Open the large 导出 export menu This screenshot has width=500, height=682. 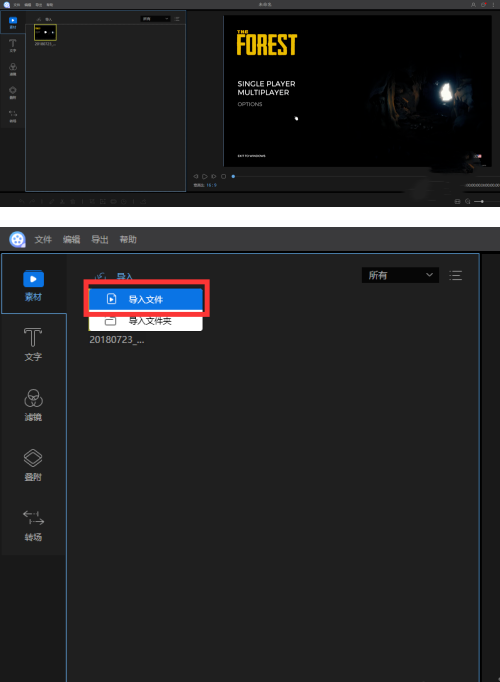coord(100,239)
